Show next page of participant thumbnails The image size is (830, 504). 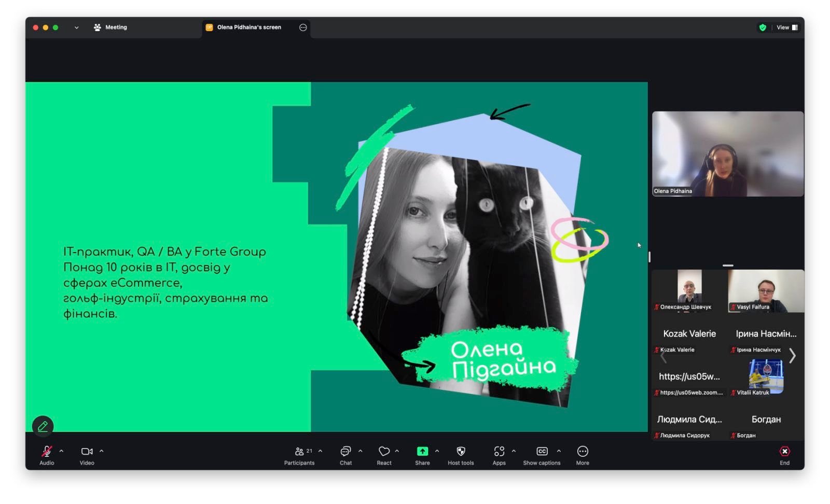(x=792, y=356)
